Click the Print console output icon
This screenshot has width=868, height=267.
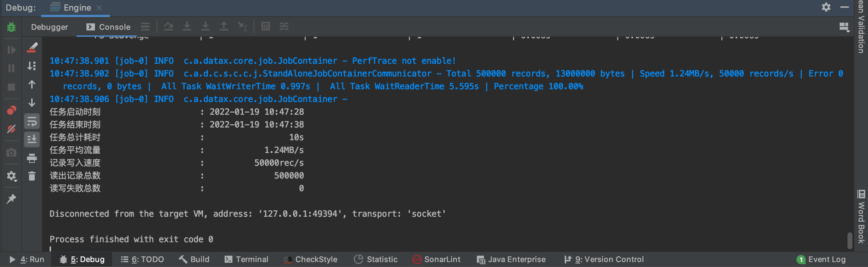[32, 158]
